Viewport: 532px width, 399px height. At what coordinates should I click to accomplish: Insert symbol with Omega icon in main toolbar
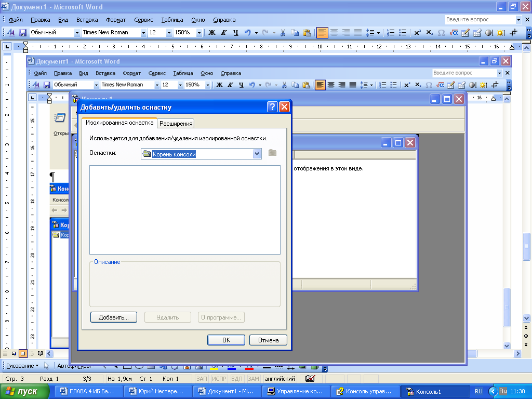441,33
